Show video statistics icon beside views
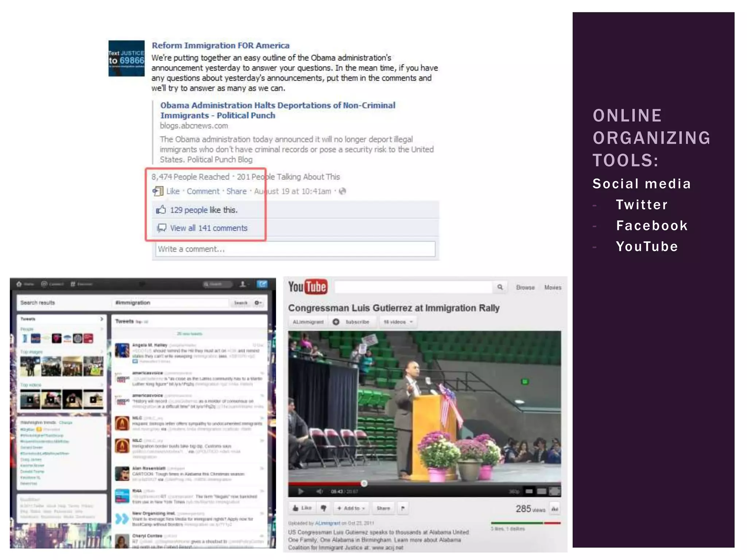 [555, 509]
